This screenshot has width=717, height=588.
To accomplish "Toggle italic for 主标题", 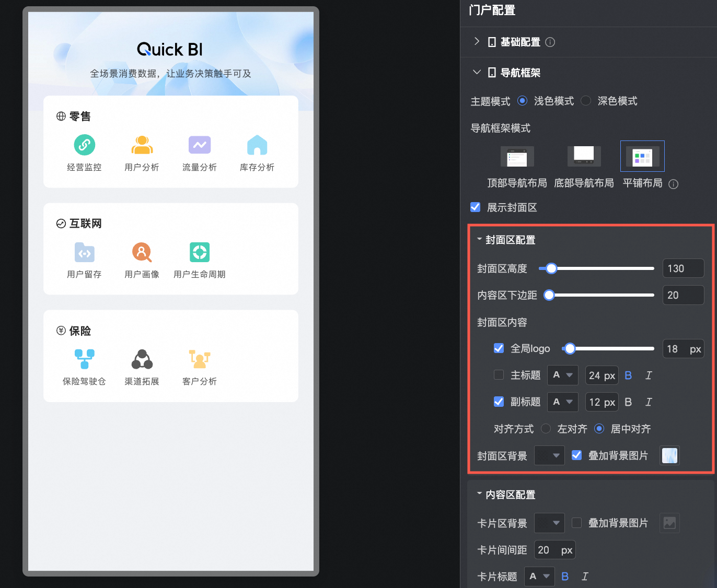I will click(649, 375).
